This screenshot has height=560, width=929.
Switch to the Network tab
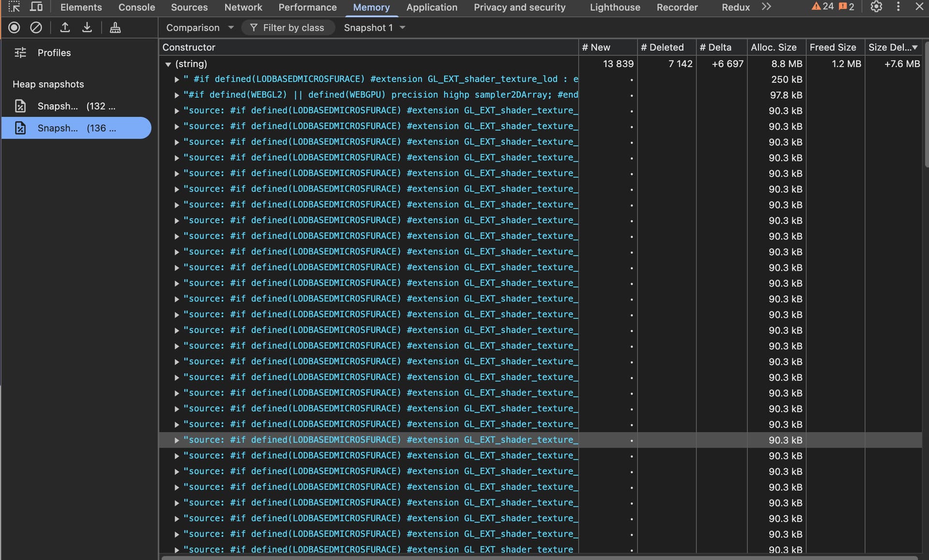click(x=243, y=7)
